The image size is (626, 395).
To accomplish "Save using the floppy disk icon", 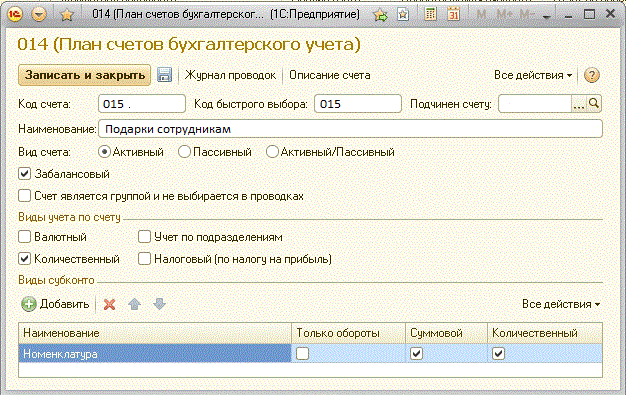I will coord(164,75).
